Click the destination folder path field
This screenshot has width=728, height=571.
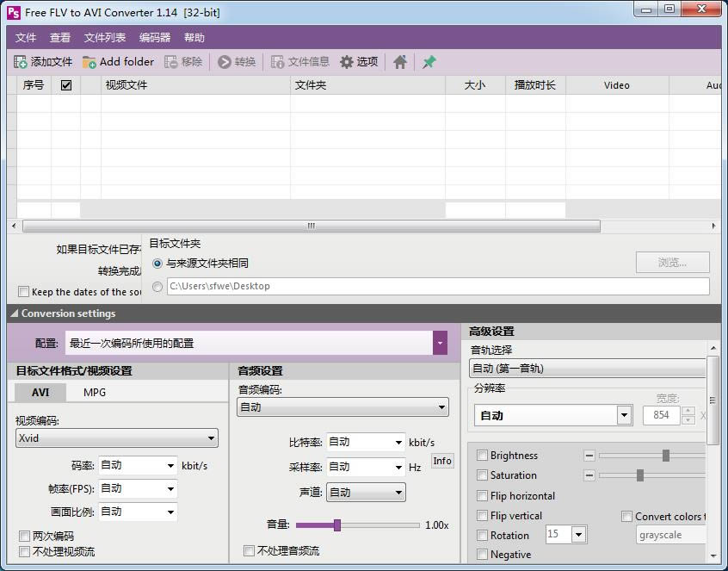(438, 286)
